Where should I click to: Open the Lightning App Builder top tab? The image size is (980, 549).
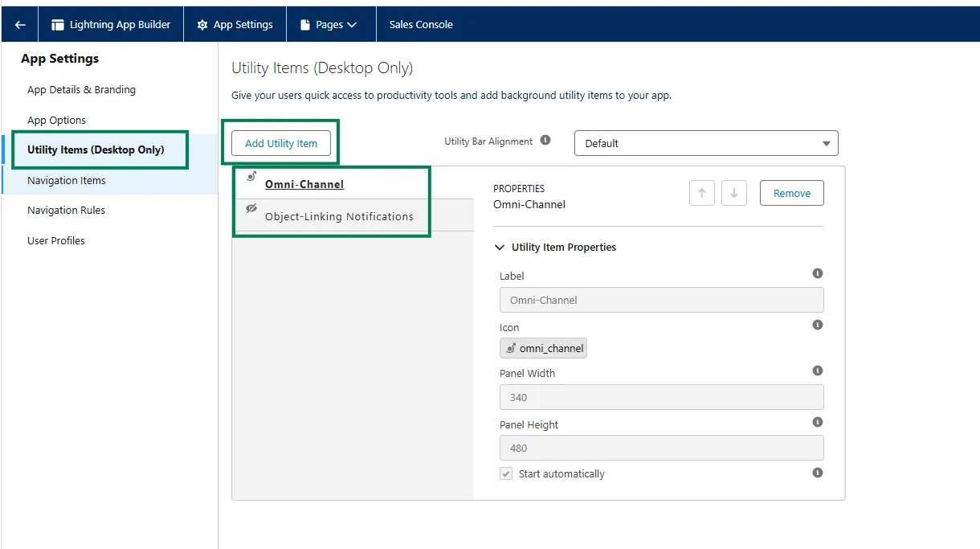111,25
